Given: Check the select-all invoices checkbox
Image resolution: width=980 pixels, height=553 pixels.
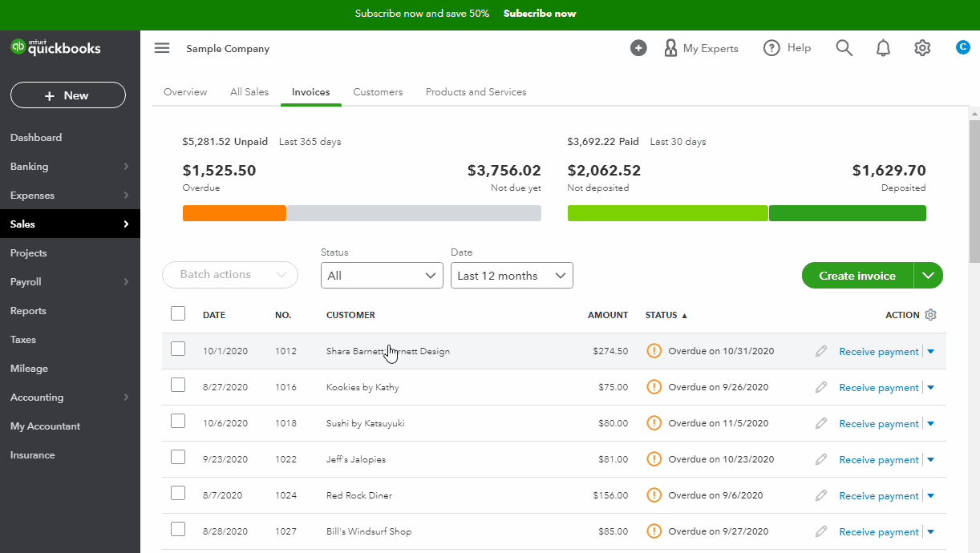Looking at the screenshot, I should tap(178, 313).
